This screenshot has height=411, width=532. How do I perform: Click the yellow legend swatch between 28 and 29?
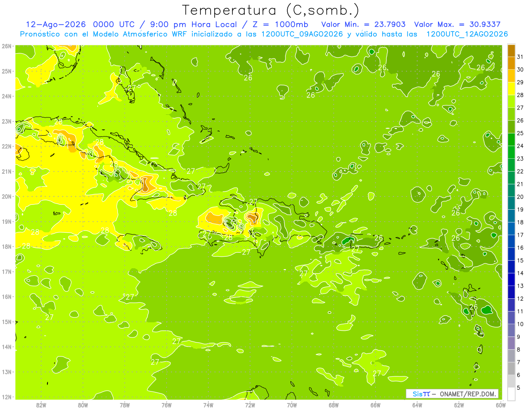[x=511, y=89]
